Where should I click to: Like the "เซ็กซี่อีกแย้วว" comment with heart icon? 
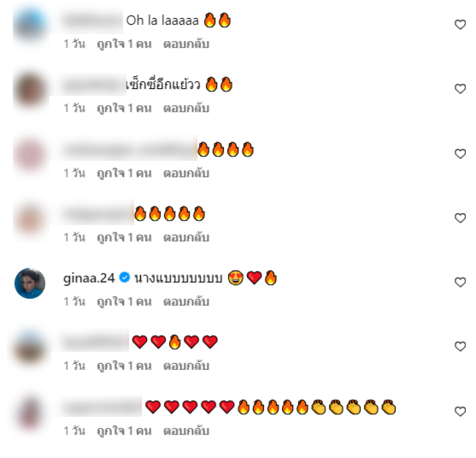[x=460, y=89]
